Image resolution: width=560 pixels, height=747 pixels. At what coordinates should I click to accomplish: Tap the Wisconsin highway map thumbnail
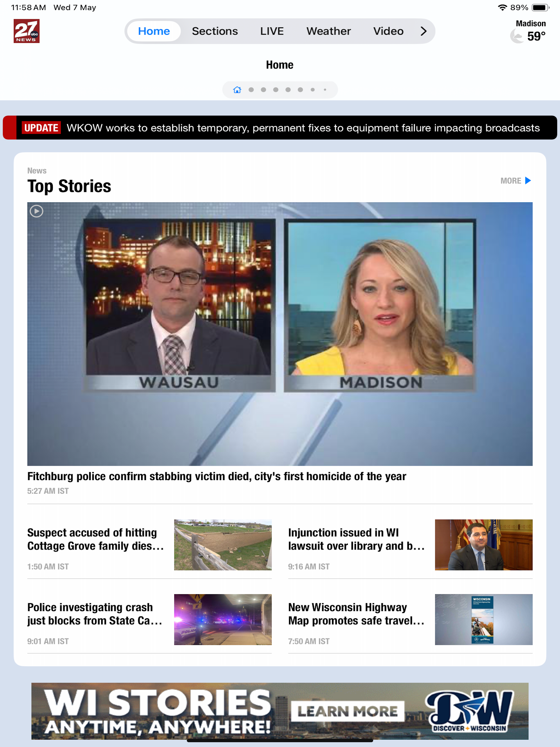pos(484,619)
